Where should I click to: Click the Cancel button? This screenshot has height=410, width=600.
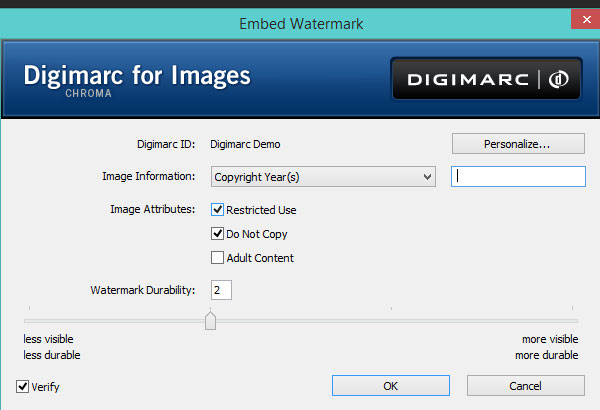tap(525, 385)
